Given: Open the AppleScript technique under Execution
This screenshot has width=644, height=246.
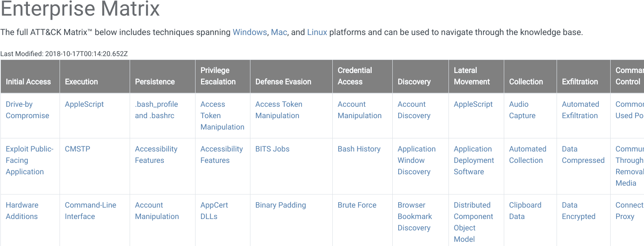Looking at the screenshot, I should pos(84,104).
